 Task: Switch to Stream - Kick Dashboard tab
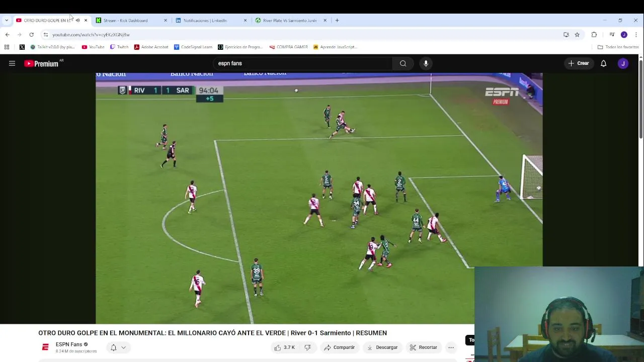[x=126, y=21]
